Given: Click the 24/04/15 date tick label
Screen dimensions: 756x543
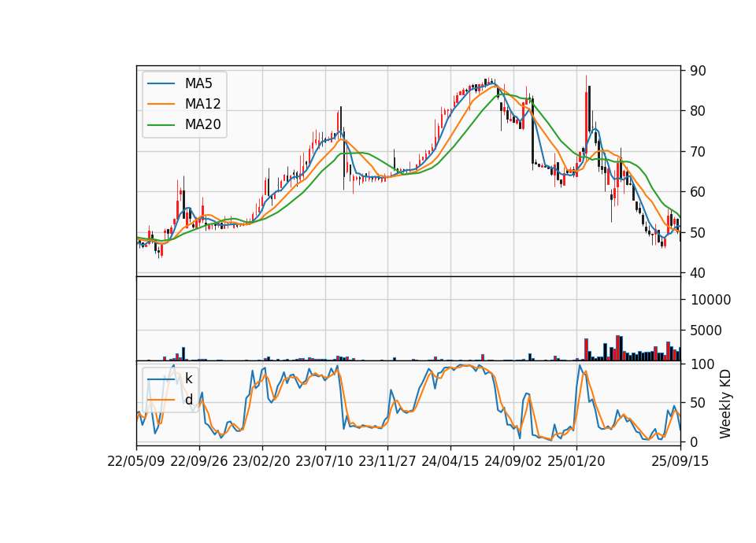Looking at the screenshot, I should (x=450, y=461).
